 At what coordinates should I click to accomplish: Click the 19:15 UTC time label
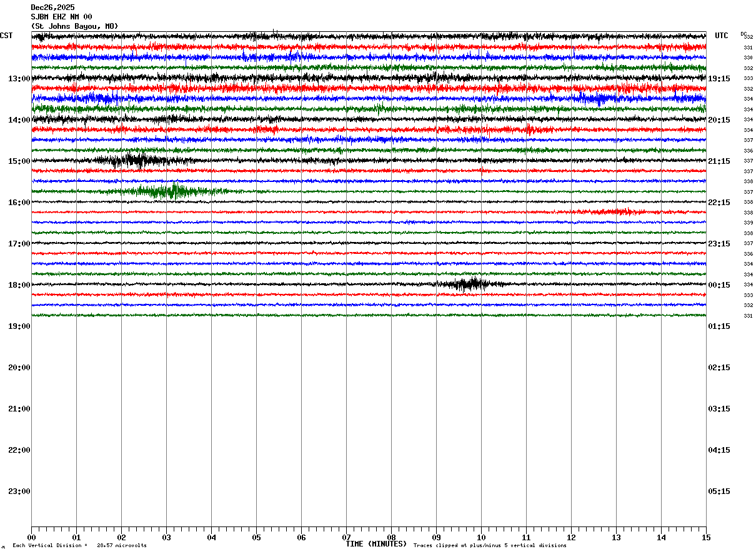point(719,79)
